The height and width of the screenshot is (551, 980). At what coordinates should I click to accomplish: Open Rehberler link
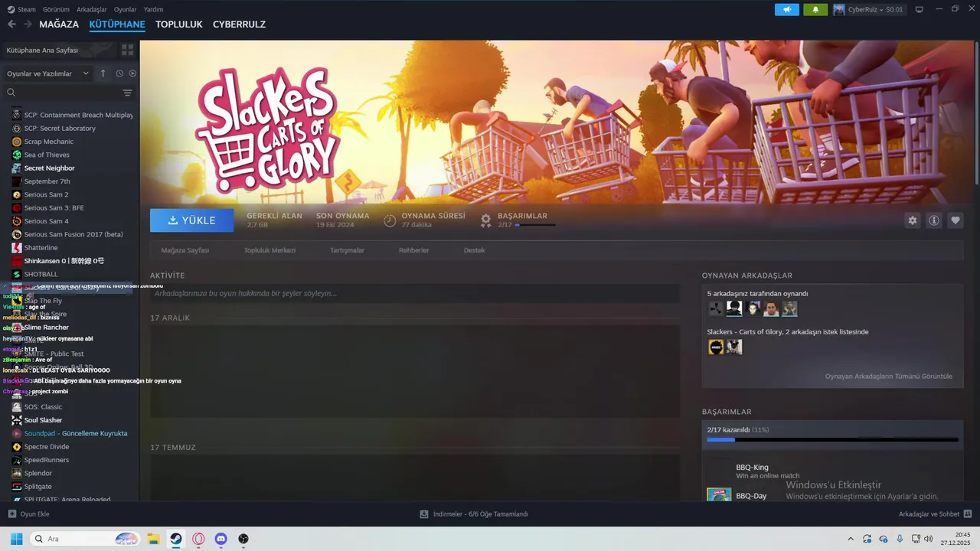coord(414,250)
